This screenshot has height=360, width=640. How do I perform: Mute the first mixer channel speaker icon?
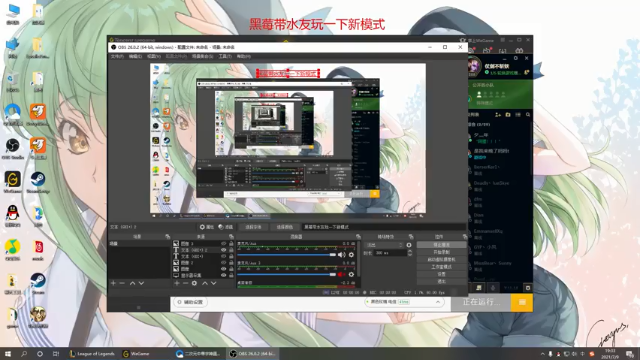[342, 255]
